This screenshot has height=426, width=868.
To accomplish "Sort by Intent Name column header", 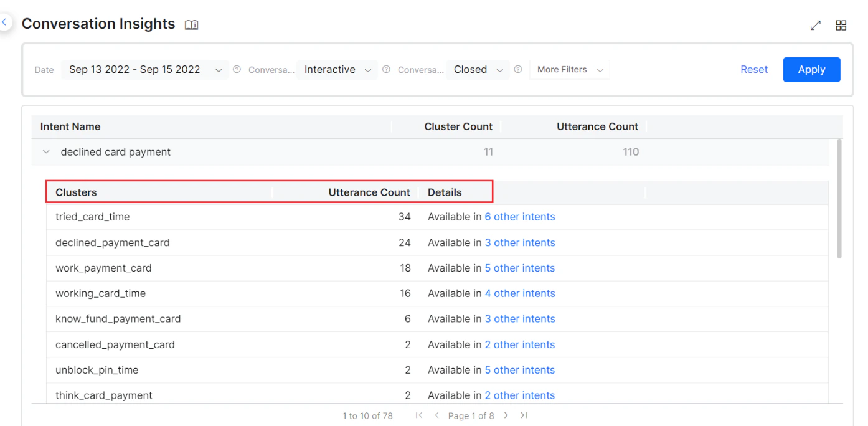I will pos(70,126).
